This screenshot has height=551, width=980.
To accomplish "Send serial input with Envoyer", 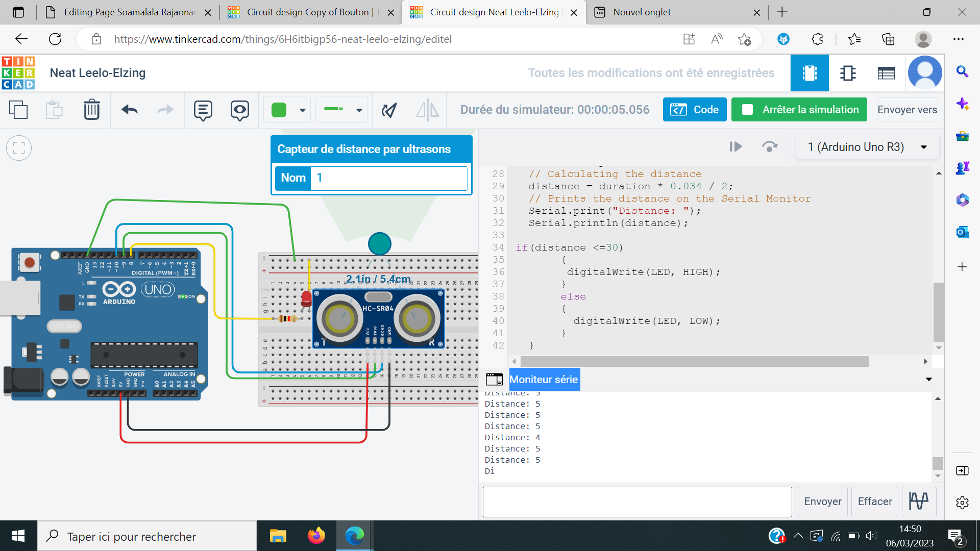I will pos(823,502).
